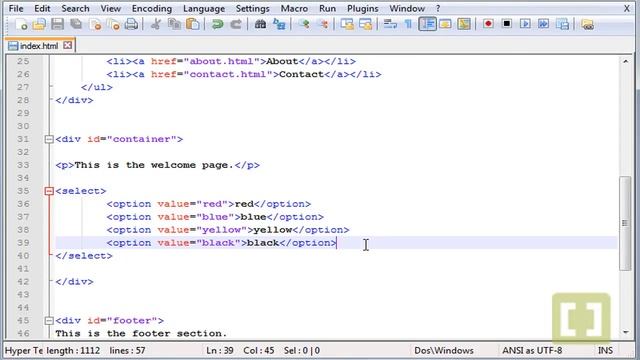
Task: Click line number 33 in margin
Action: [x=24, y=165]
